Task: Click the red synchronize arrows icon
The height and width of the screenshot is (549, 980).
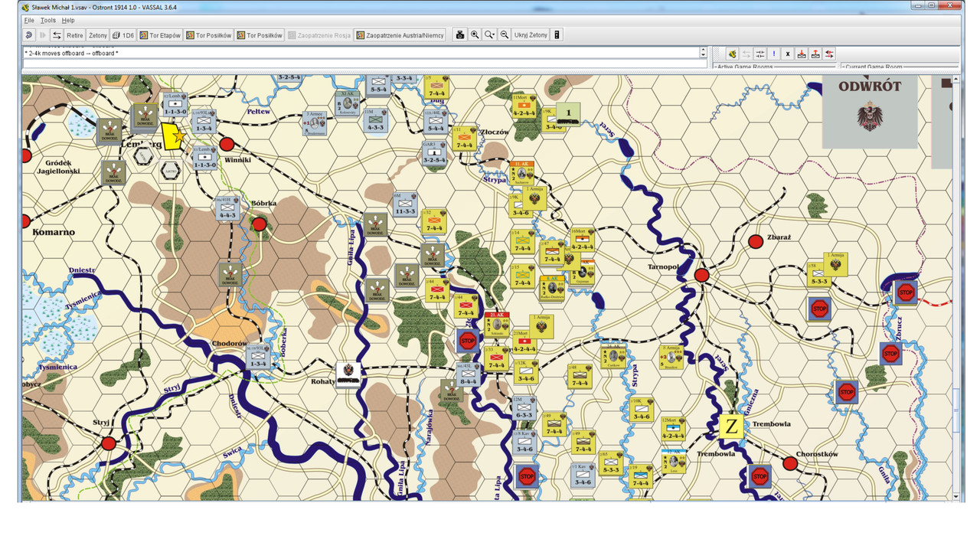Action: [x=829, y=54]
